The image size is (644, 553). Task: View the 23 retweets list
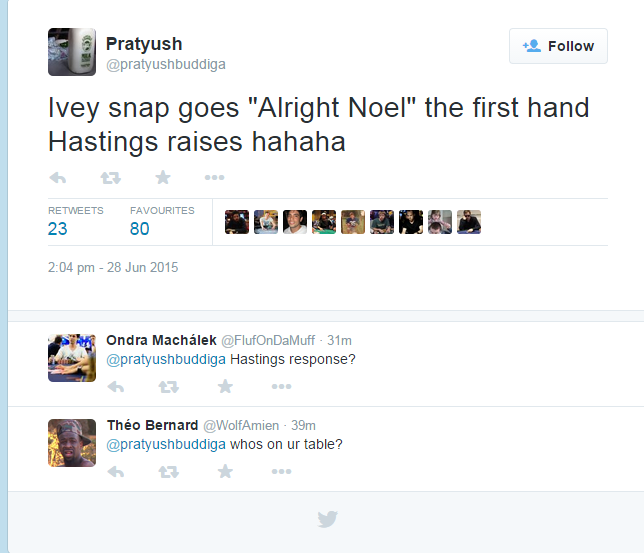tap(58, 228)
